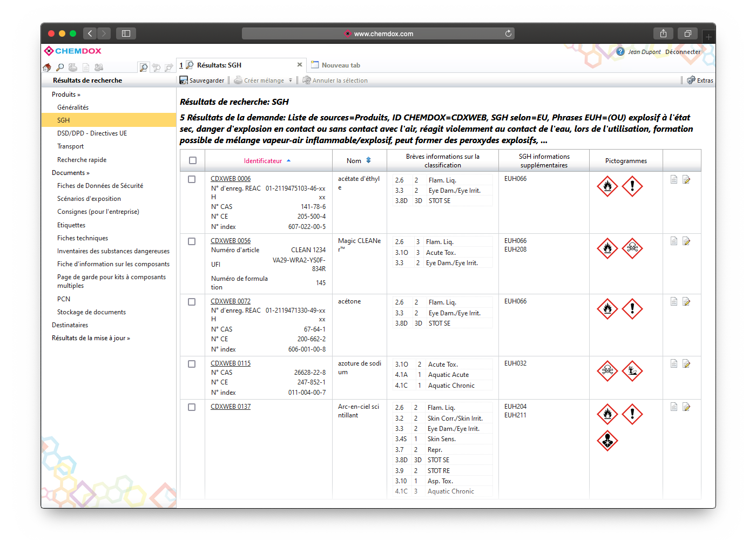
Task: Open Transport in the sidebar
Action: pyautogui.click(x=71, y=146)
